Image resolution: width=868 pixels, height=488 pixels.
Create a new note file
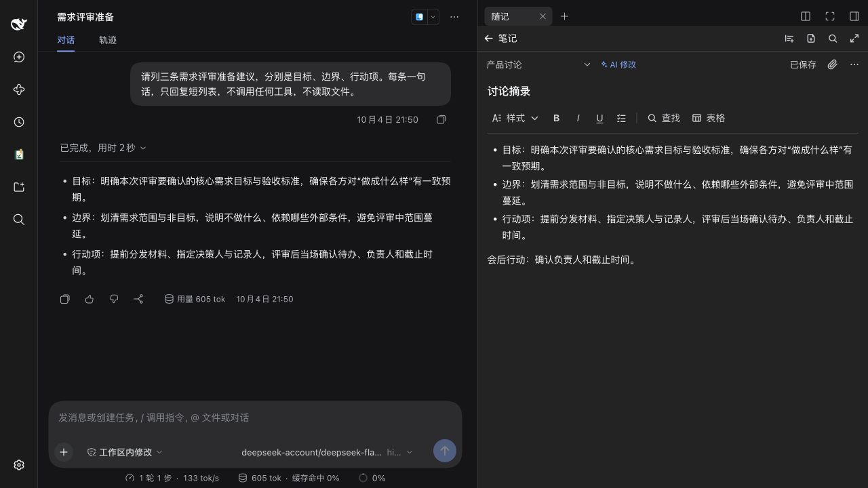[811, 39]
